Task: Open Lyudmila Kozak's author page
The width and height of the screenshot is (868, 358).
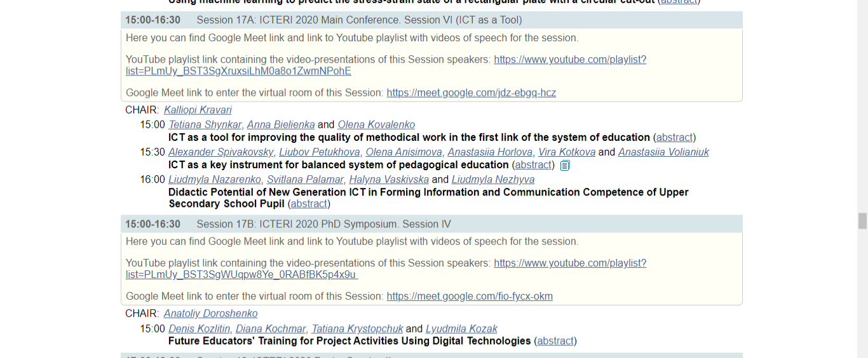Action: (x=461, y=329)
